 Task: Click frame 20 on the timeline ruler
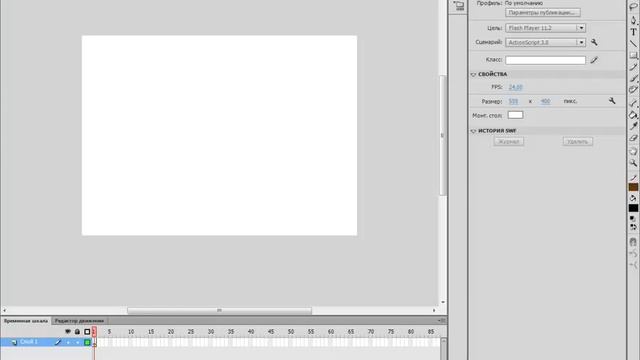pyautogui.click(x=171, y=331)
